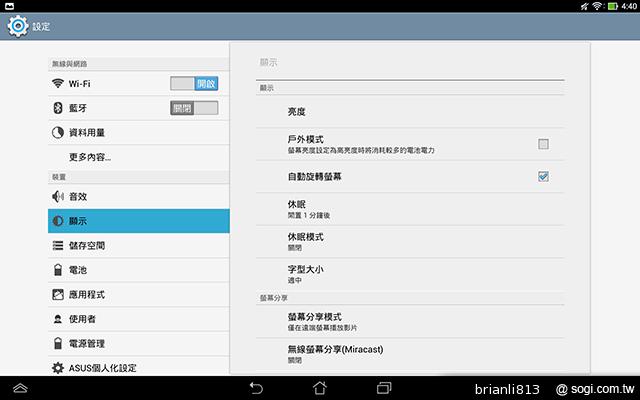Tap the Settings gear icon in header

[18, 26]
